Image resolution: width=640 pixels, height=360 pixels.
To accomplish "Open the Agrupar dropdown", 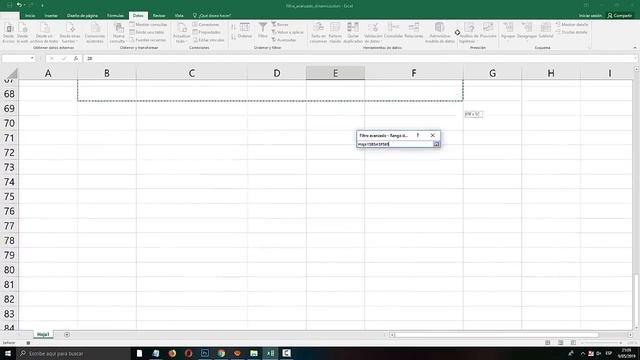I will (x=508, y=31).
